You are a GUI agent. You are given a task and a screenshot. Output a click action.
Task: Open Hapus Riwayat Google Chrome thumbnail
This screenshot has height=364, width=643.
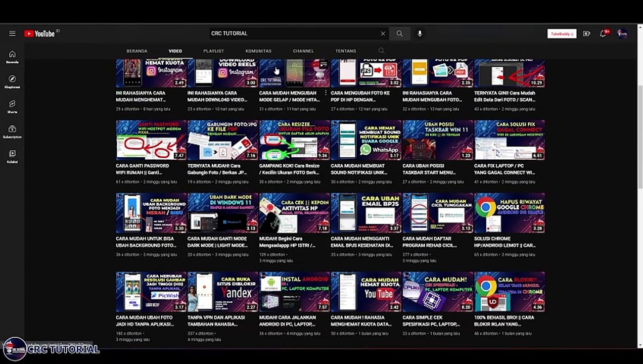coord(510,213)
